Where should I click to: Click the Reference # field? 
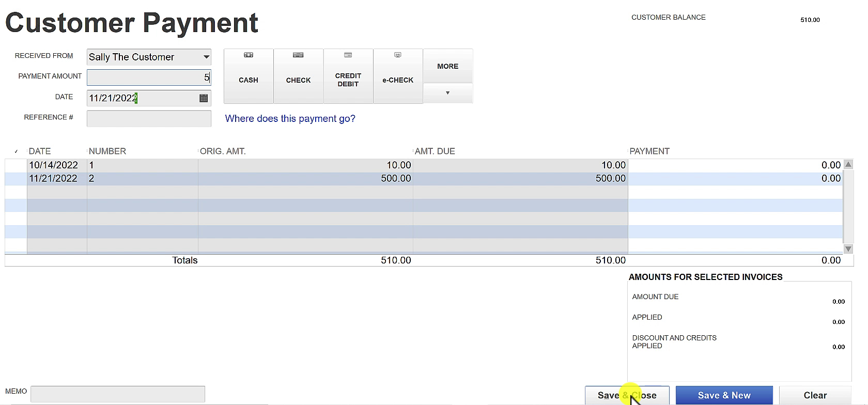149,118
